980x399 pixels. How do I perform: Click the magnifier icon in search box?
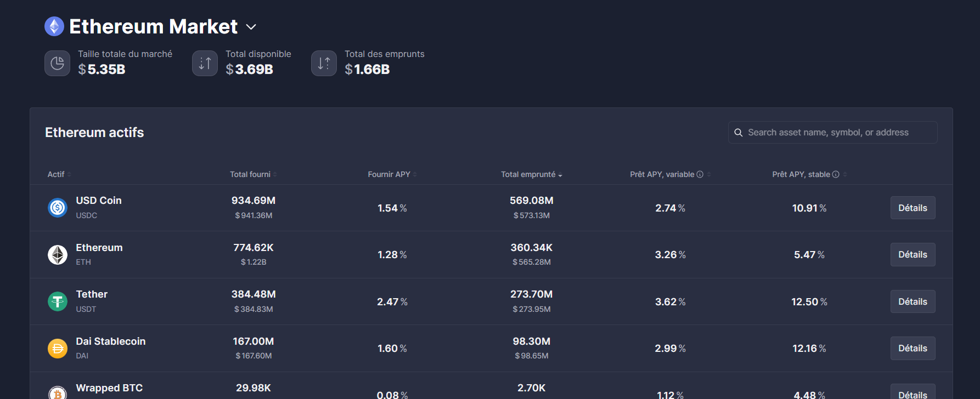pos(739,133)
